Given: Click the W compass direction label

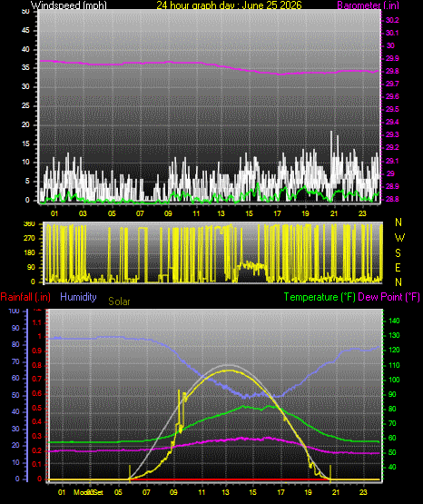Looking at the screenshot, I should coord(399,238).
